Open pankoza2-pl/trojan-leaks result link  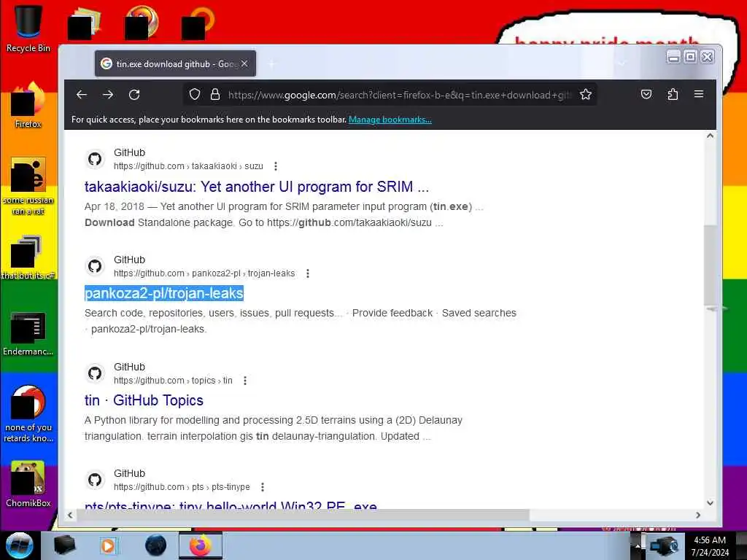164,293
